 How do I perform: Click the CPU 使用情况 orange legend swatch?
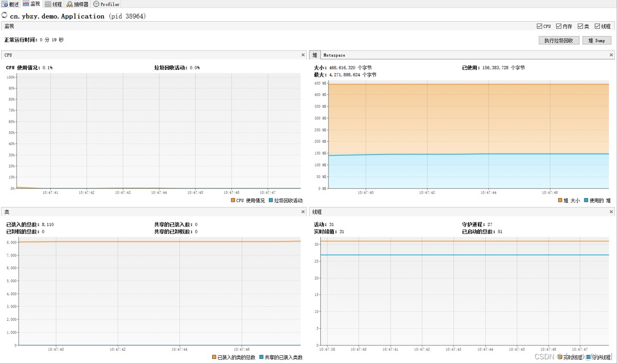(x=233, y=200)
